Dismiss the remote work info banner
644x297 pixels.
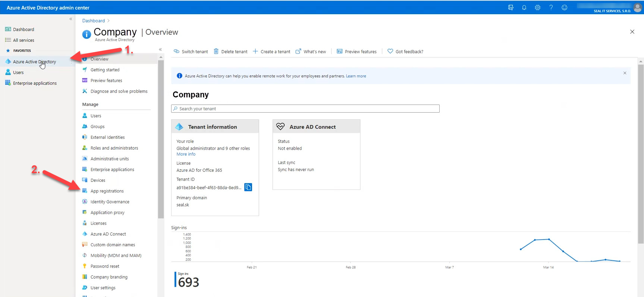625,73
